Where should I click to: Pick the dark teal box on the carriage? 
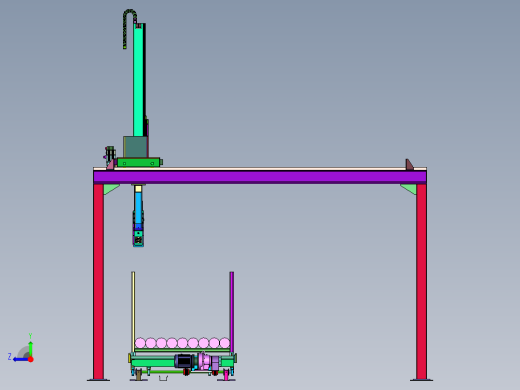click(x=135, y=147)
